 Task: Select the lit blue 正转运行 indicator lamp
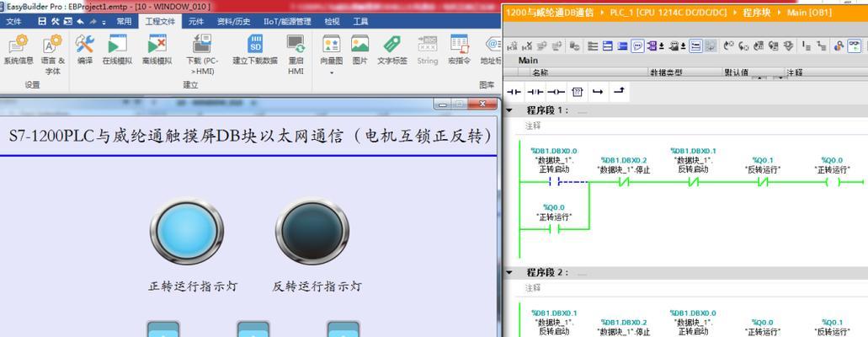point(187,229)
